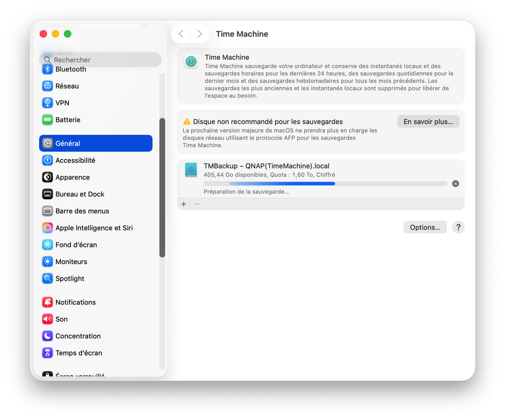Image resolution: width=505 pixels, height=420 pixels.
Task: Open Time Machine Options
Action: 425,227
